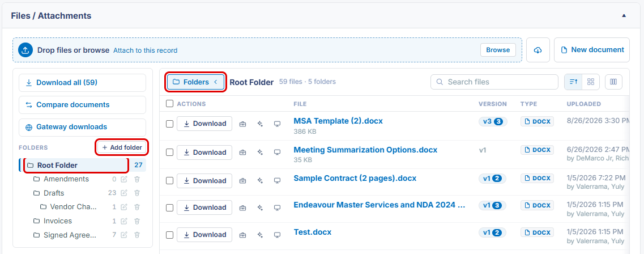
Task: Click the cloud download icon next to Browse
Action: pyautogui.click(x=538, y=50)
